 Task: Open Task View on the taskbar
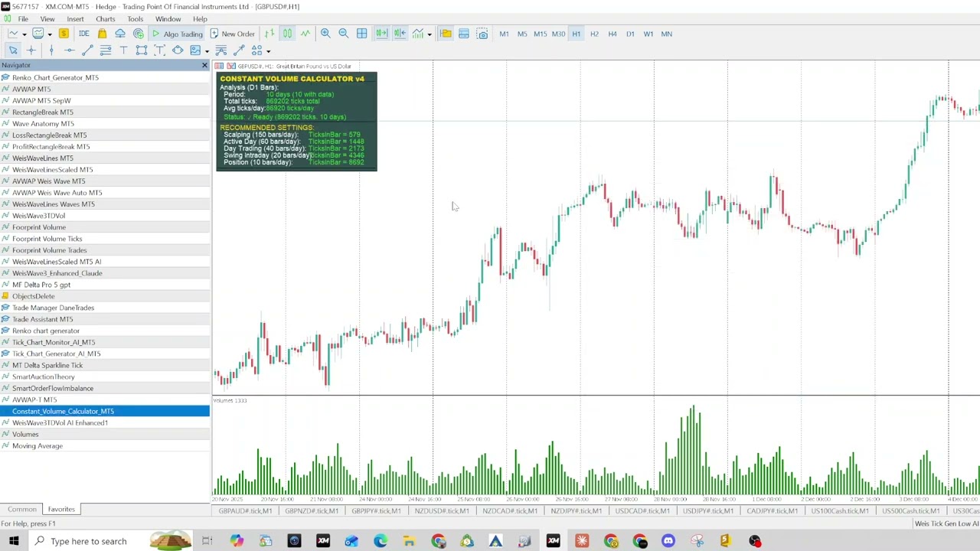(x=207, y=541)
